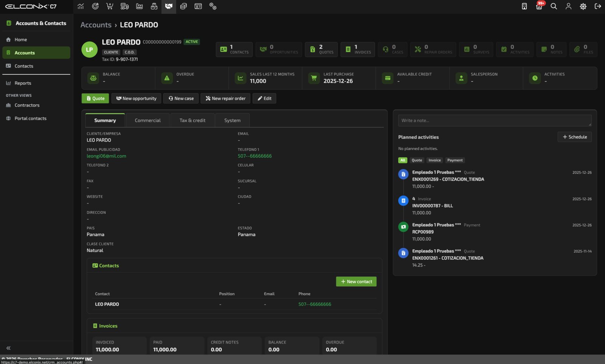Click the company building icon
This screenshot has width=605, height=364.
pyautogui.click(x=524, y=6)
